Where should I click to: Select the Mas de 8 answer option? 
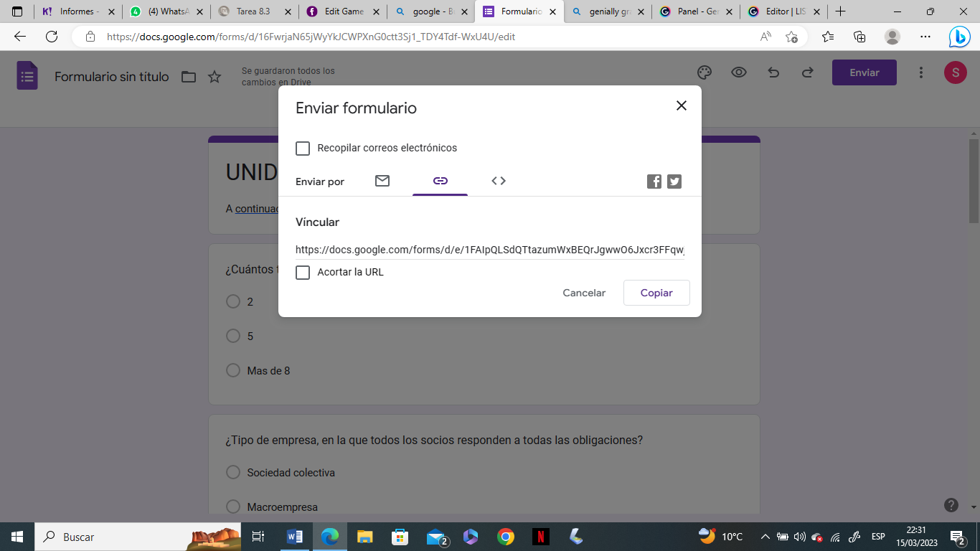(x=232, y=370)
